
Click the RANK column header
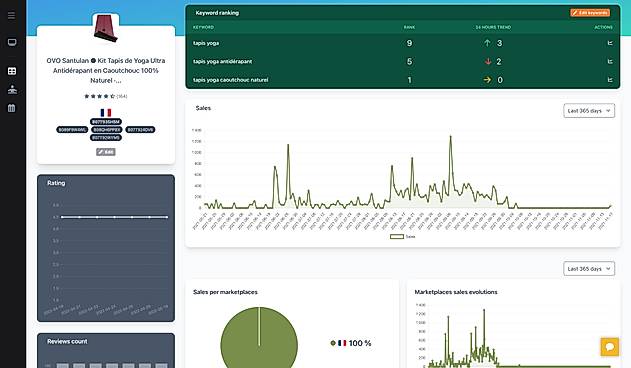(409, 27)
